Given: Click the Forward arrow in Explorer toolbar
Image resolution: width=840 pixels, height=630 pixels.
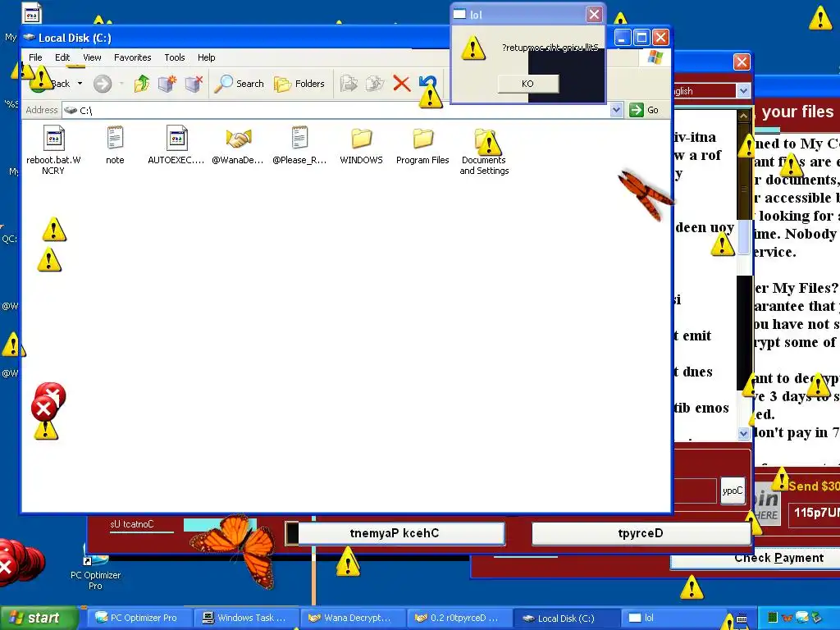Looking at the screenshot, I should (103, 84).
